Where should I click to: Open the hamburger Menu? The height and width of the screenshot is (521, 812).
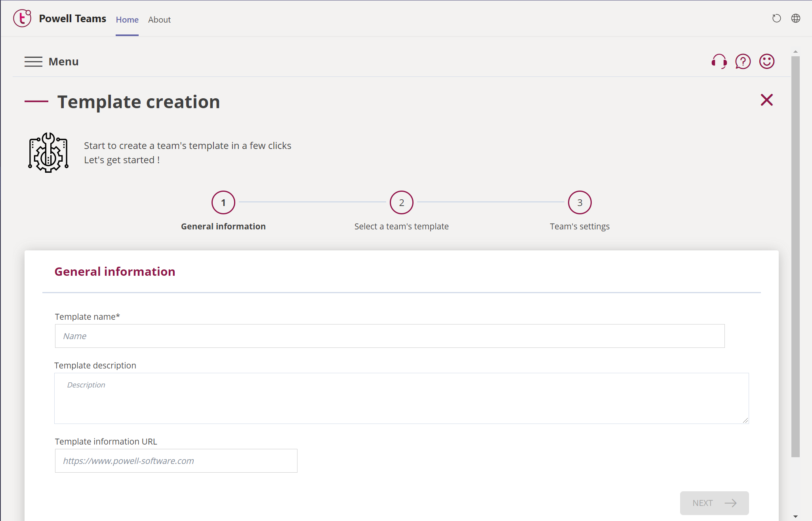(33, 61)
